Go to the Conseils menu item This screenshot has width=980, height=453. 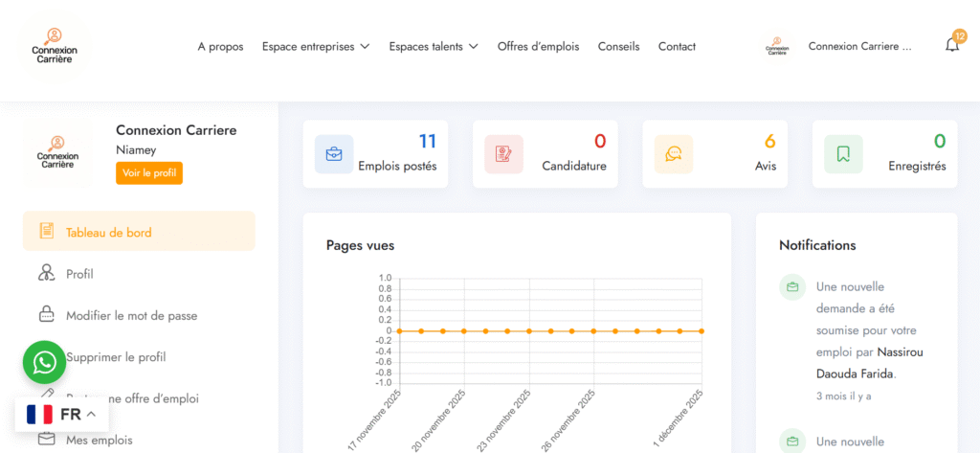click(x=618, y=46)
